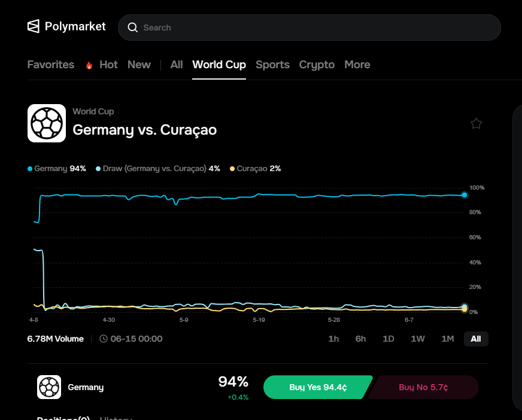The width and height of the screenshot is (522, 420).
Task: Click the 100% axis label
Action: click(x=477, y=188)
